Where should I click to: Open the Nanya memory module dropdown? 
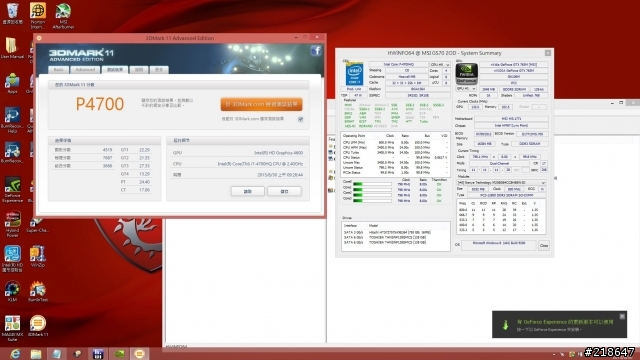coord(501,182)
